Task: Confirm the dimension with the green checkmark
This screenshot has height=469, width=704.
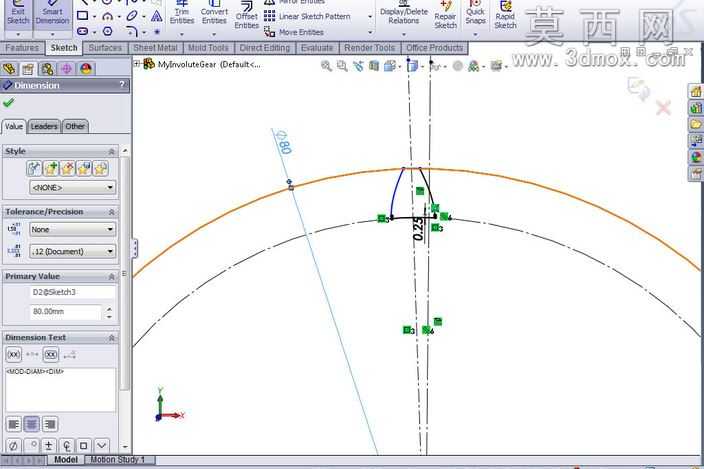Action: tap(9, 103)
